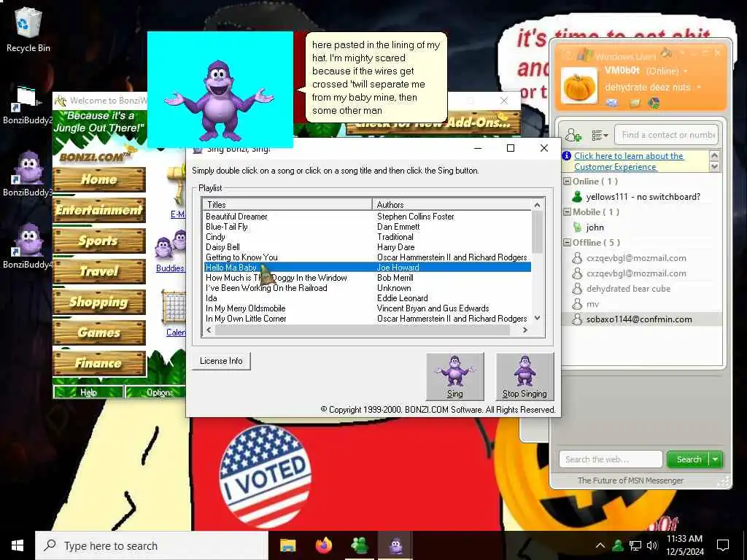
Task: Open Games in BonziWorld sidebar
Action: pos(99,332)
